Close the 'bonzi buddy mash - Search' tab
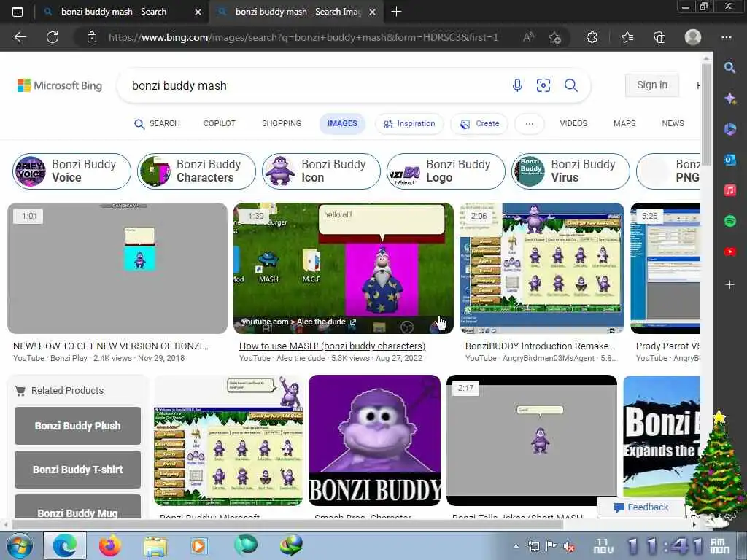This screenshot has width=747, height=560. pyautogui.click(x=198, y=12)
